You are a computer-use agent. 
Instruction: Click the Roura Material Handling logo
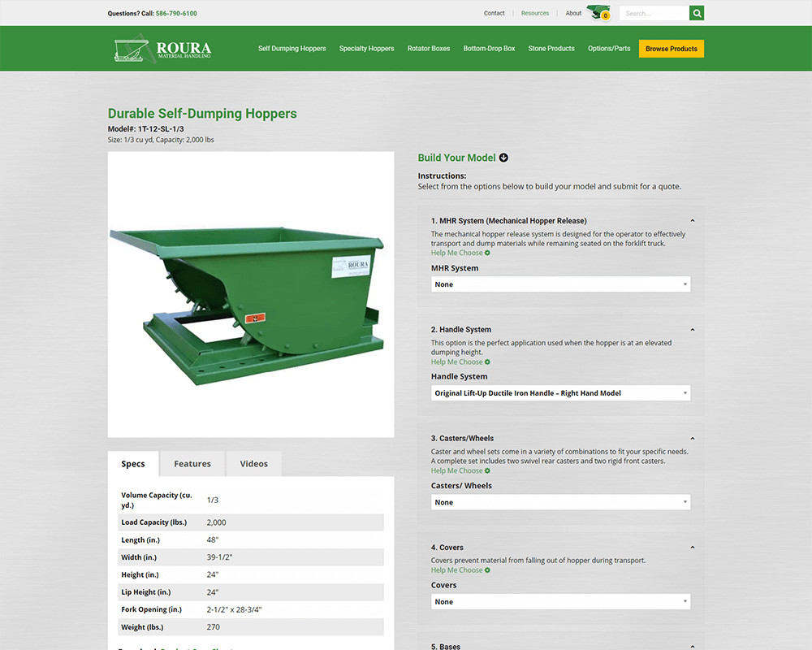click(162, 48)
